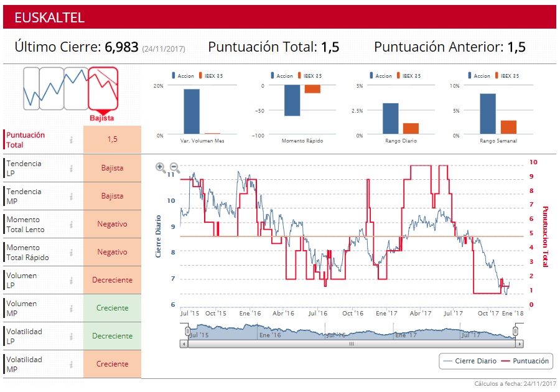This screenshot has height=392, width=560.
Task: Click the blue Accion bar in Rango Semanal
Action: pyautogui.click(x=488, y=114)
